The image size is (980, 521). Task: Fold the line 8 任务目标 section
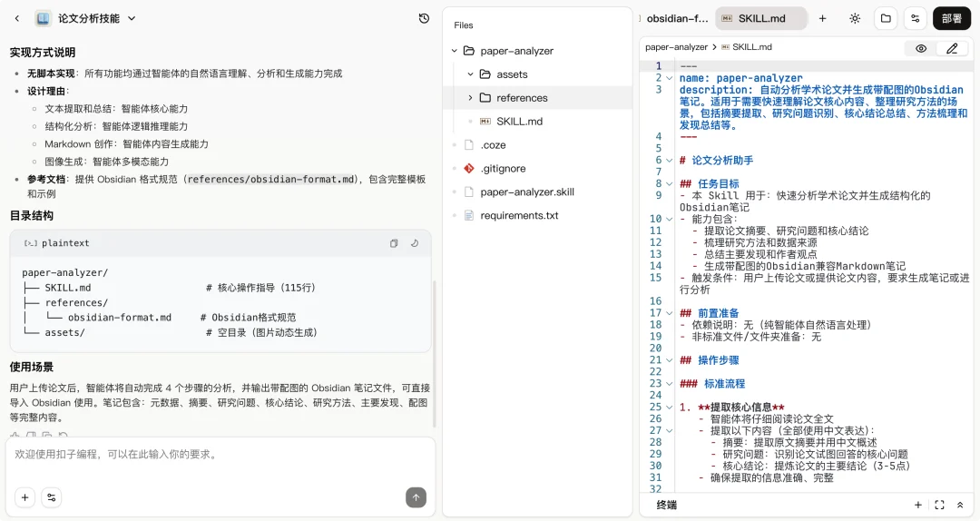coord(670,184)
